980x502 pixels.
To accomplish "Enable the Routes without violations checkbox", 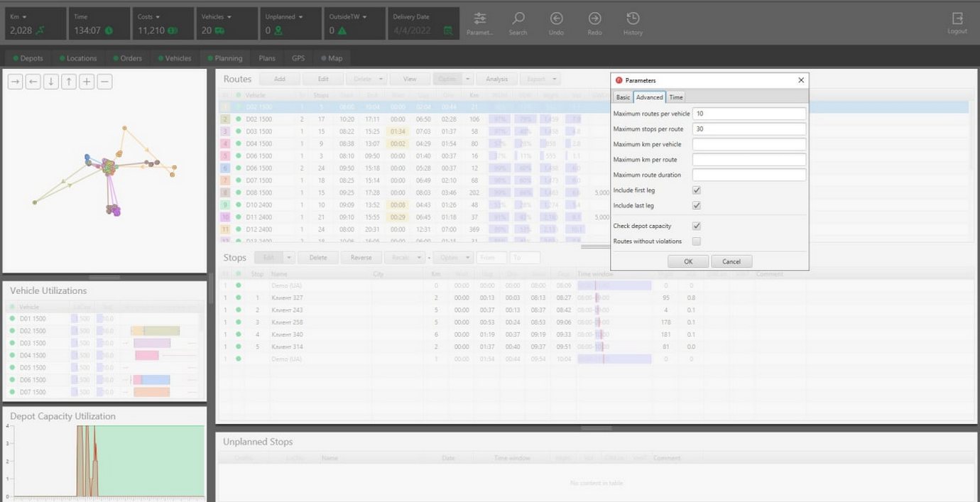I will [x=697, y=241].
